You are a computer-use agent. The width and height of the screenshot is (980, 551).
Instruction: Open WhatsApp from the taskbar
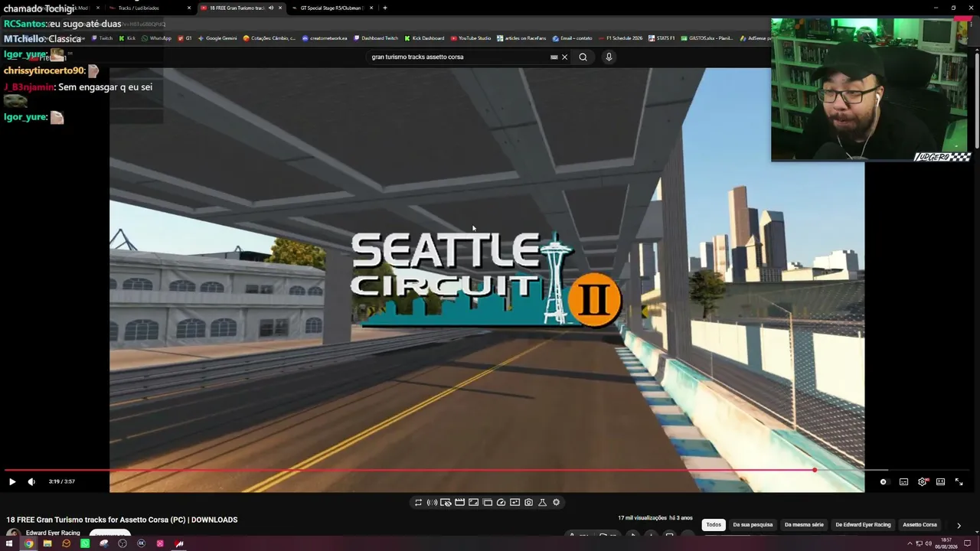[85, 544]
